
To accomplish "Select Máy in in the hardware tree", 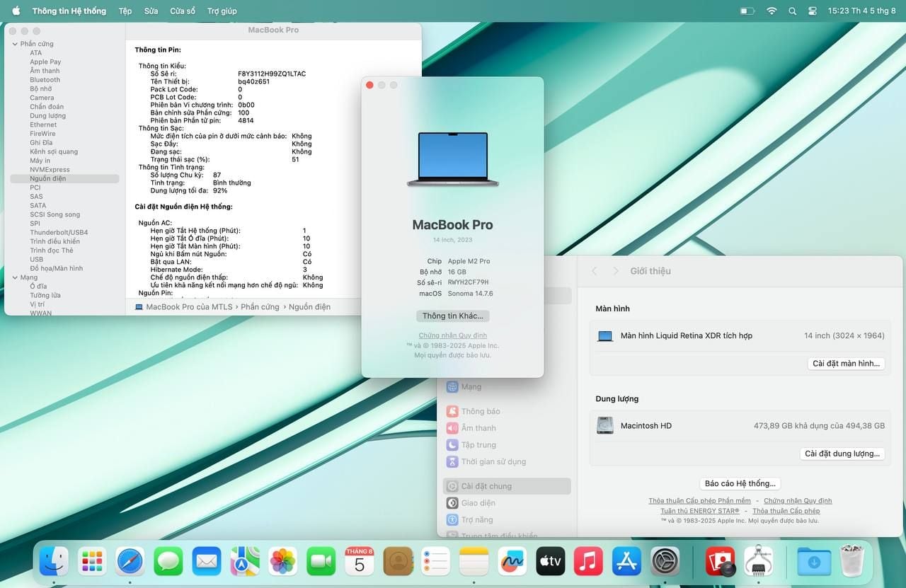I will point(40,161).
